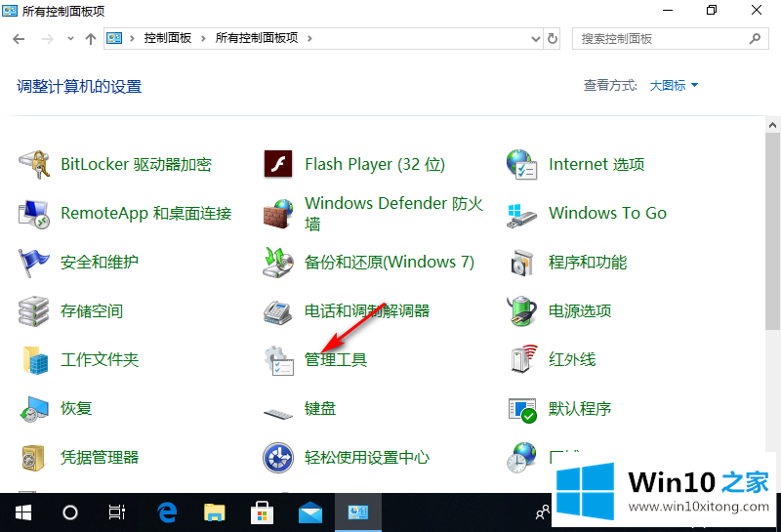Open the Internet 选项 globe icon
The width and height of the screenshot is (781, 532).
[521, 164]
